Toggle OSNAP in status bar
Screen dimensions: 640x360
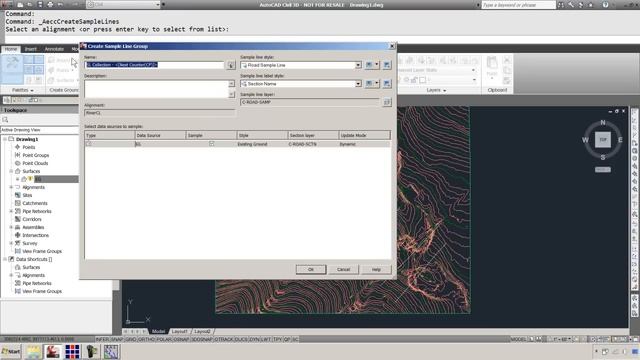(x=181, y=339)
